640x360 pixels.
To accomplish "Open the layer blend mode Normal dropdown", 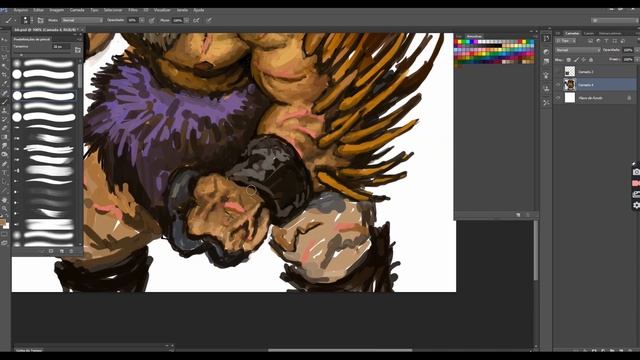I will tap(578, 50).
